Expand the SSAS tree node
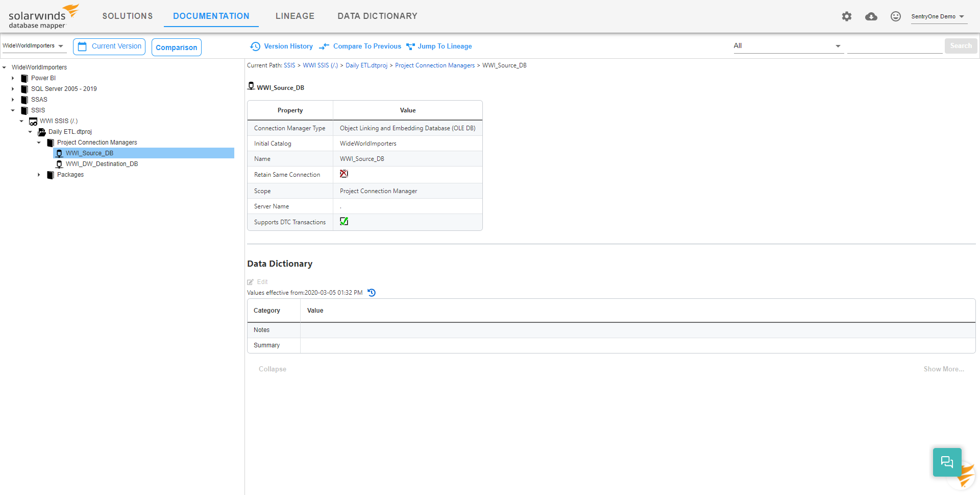The height and width of the screenshot is (495, 980). pyautogui.click(x=13, y=100)
